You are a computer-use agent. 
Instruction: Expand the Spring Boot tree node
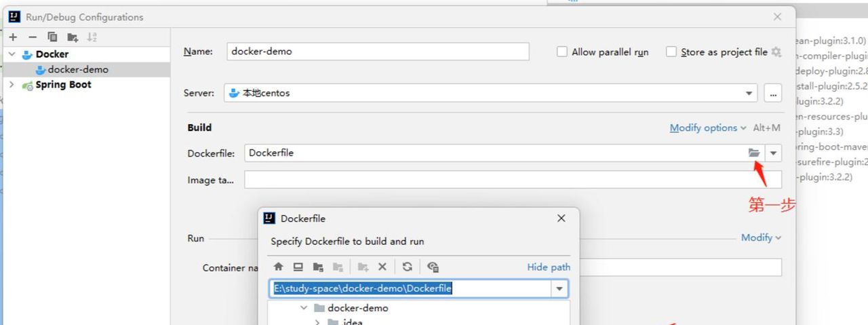tap(12, 85)
